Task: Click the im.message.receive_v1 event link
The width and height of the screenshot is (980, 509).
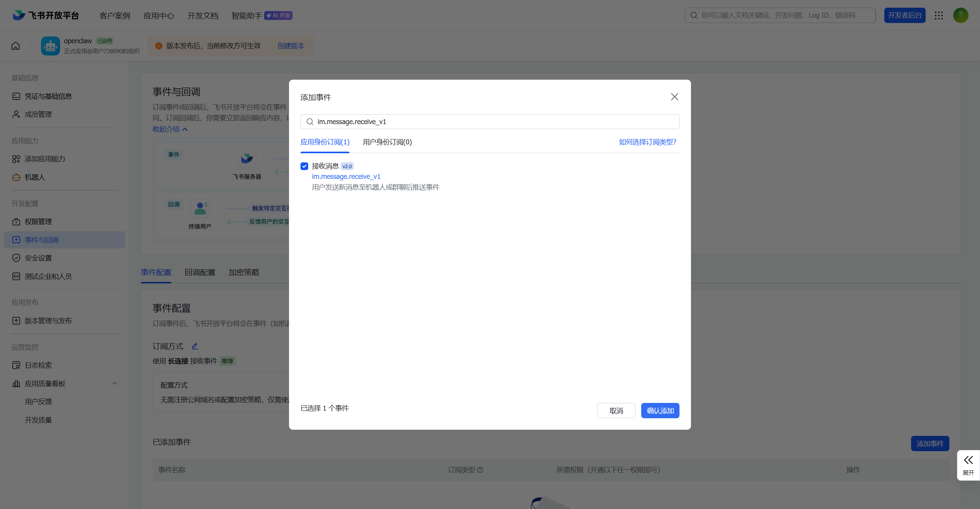Action: coord(346,177)
